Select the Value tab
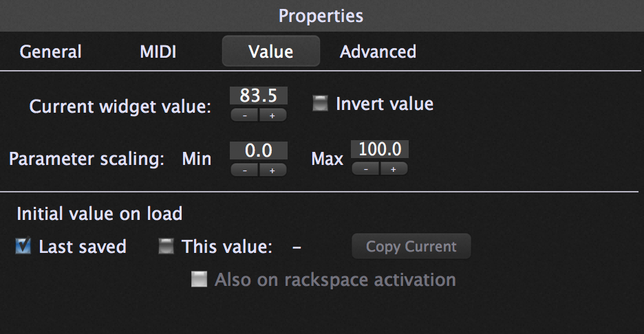This screenshot has height=334, width=644. [x=270, y=52]
